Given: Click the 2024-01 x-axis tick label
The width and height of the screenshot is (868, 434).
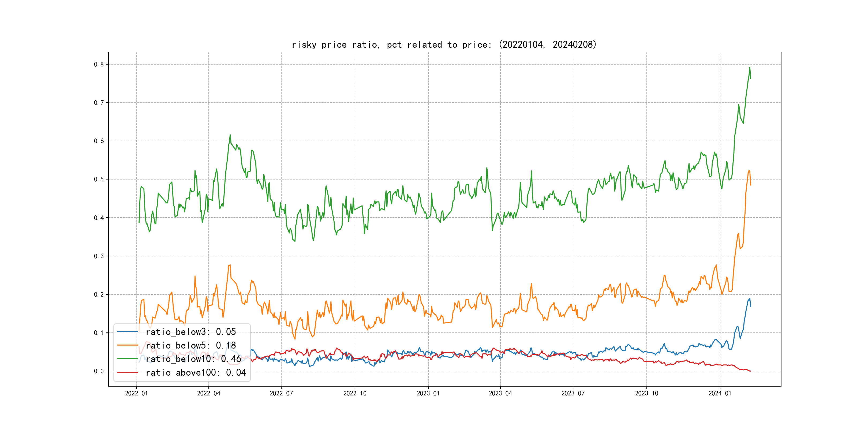Looking at the screenshot, I should point(720,393).
